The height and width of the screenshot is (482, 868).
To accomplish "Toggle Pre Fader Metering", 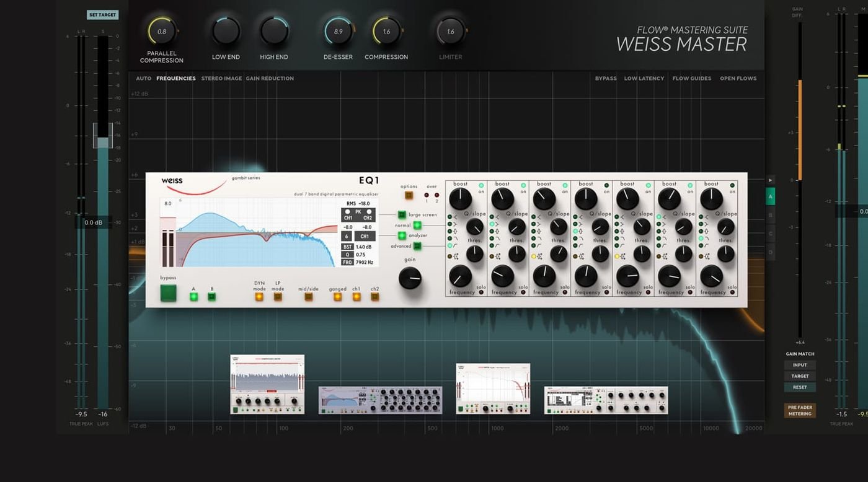I will tap(800, 411).
